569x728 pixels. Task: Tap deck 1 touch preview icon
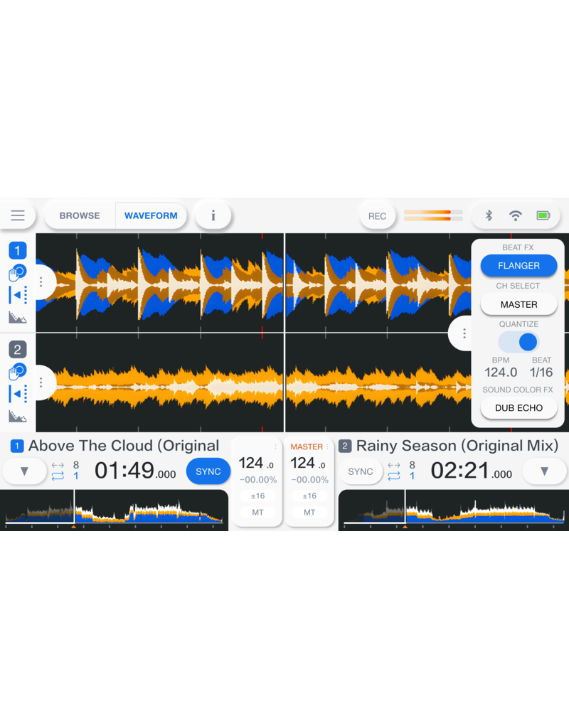[17, 273]
